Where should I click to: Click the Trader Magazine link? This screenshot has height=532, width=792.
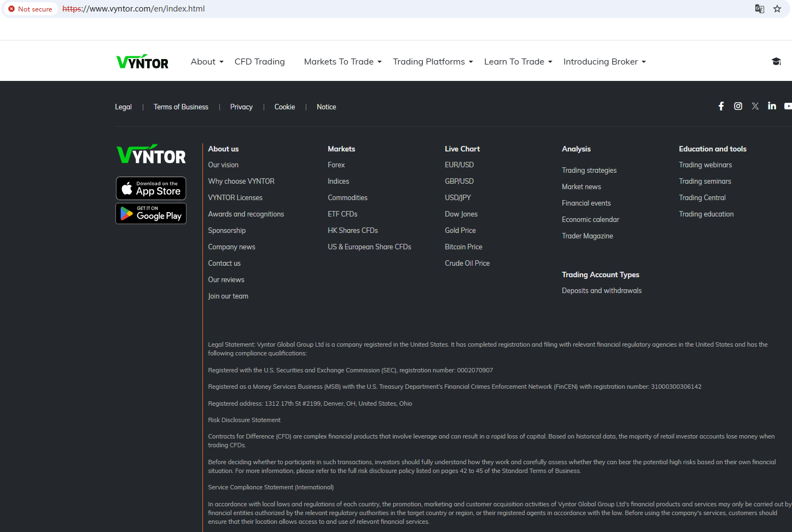point(587,236)
